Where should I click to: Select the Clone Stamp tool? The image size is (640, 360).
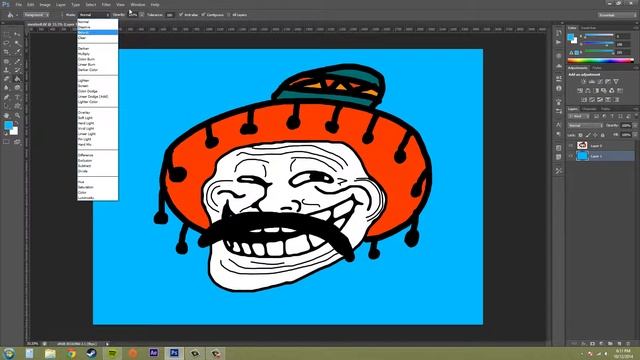[x=6, y=70]
